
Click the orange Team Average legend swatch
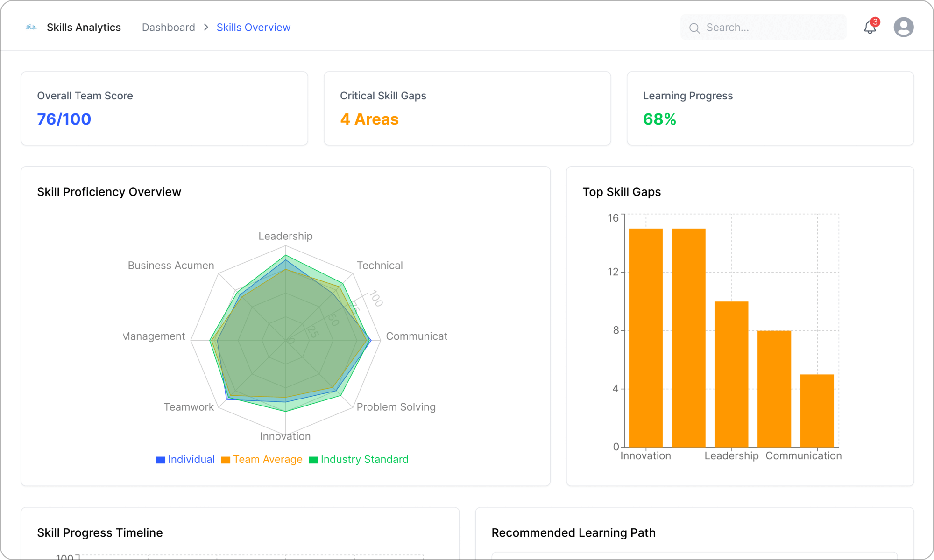226,459
